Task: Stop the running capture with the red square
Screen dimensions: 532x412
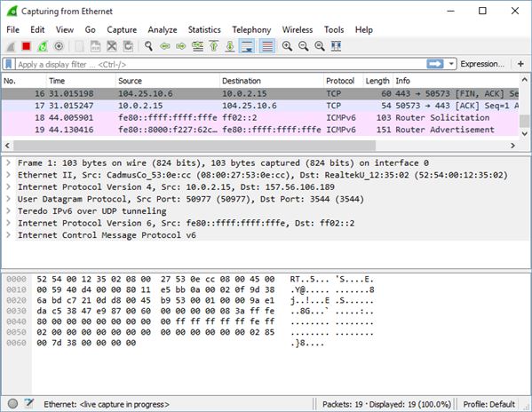Action: coord(26,46)
